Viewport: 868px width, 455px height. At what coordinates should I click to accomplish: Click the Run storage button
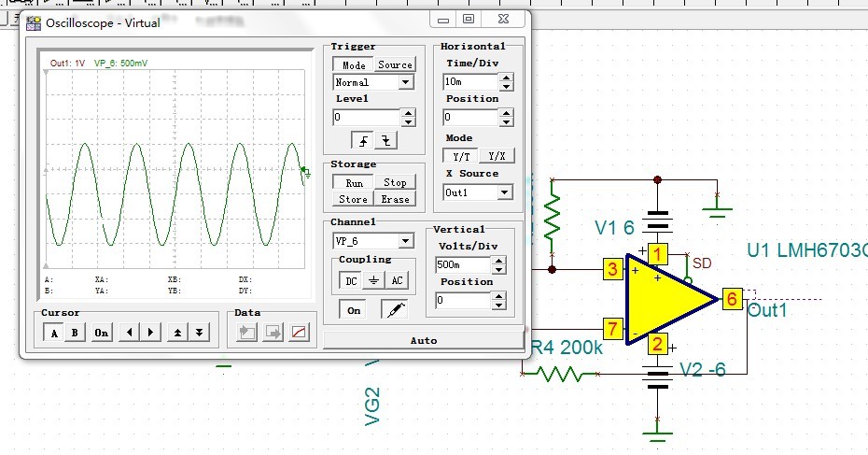353,182
